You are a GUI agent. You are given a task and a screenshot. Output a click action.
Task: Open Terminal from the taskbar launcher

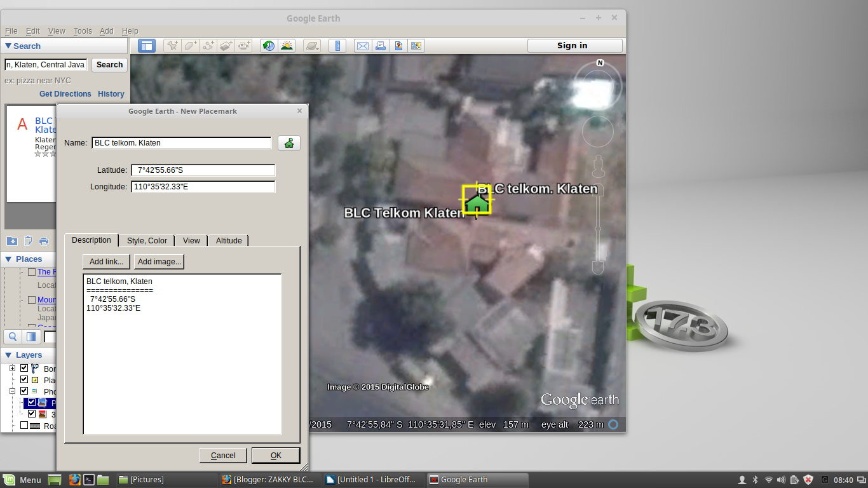(x=90, y=480)
